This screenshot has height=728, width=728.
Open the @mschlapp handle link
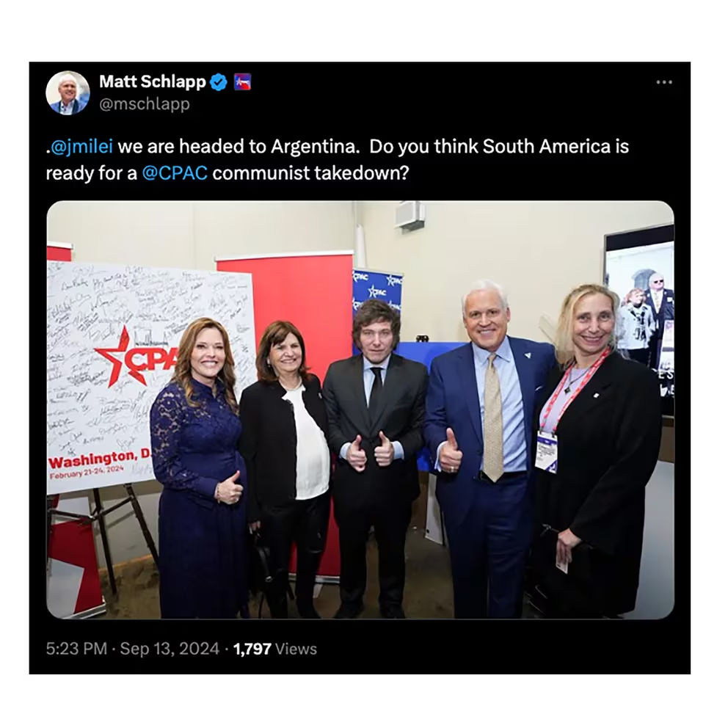point(145,104)
